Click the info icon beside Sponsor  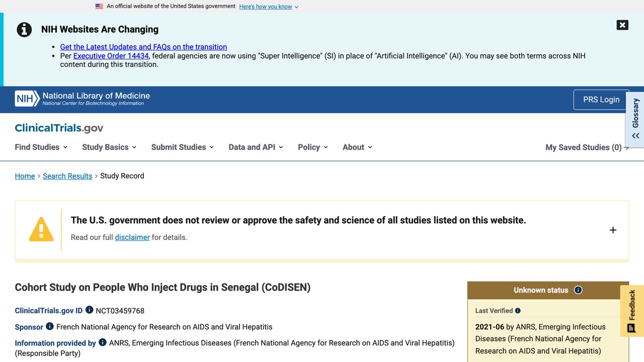[x=49, y=326]
